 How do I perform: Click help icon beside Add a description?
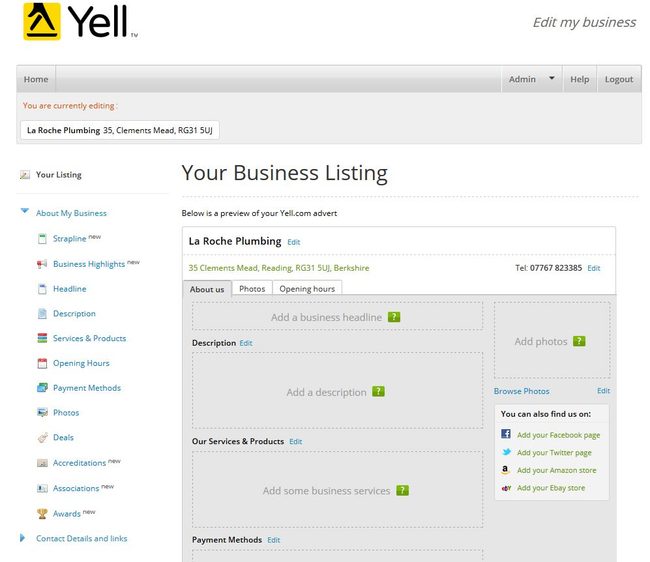coord(378,391)
